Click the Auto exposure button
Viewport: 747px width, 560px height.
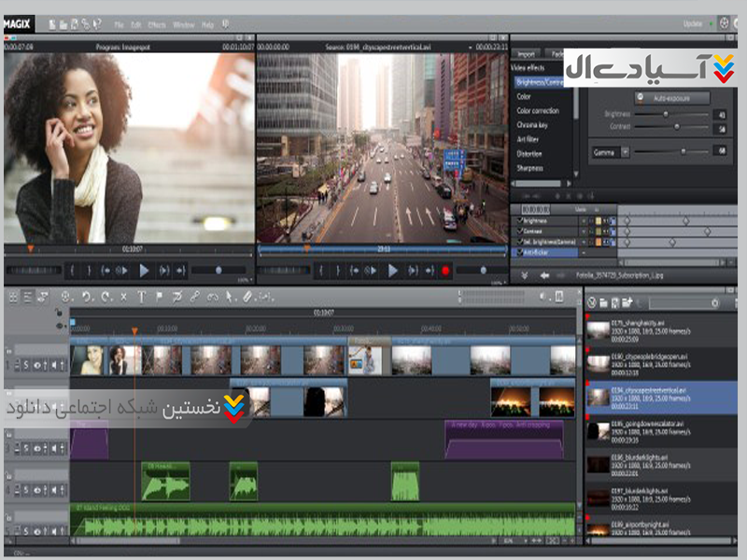(672, 98)
